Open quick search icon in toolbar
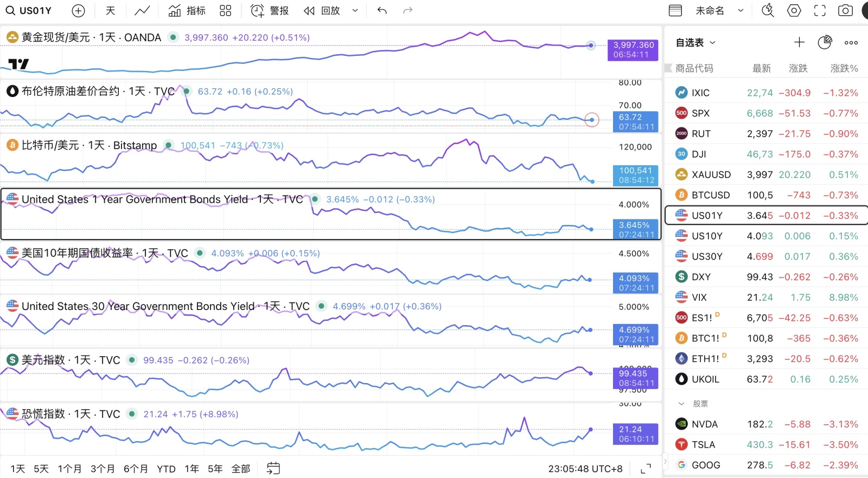Image resolution: width=868 pixels, height=478 pixels. pyautogui.click(x=768, y=10)
